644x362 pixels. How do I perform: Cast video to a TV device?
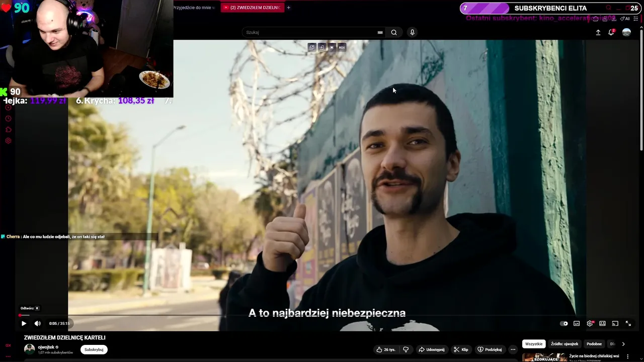pyautogui.click(x=615, y=323)
